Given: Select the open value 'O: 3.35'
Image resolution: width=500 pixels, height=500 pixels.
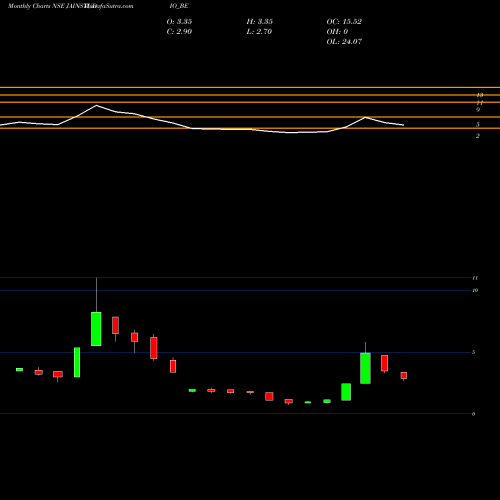Looking at the screenshot, I should coord(179,21).
